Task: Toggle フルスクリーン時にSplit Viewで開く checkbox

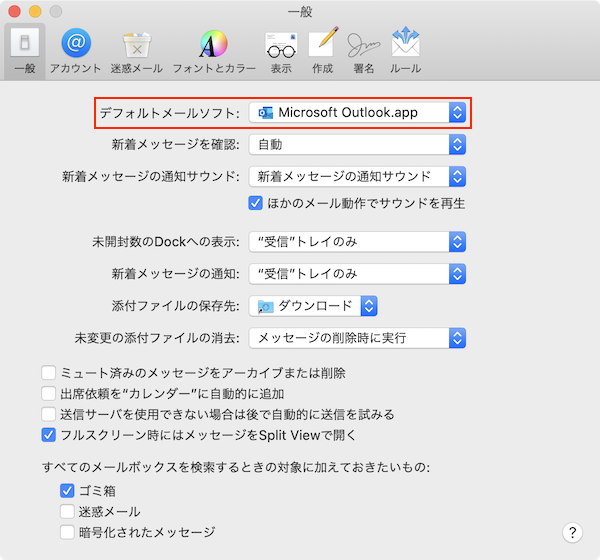Action: tap(49, 435)
